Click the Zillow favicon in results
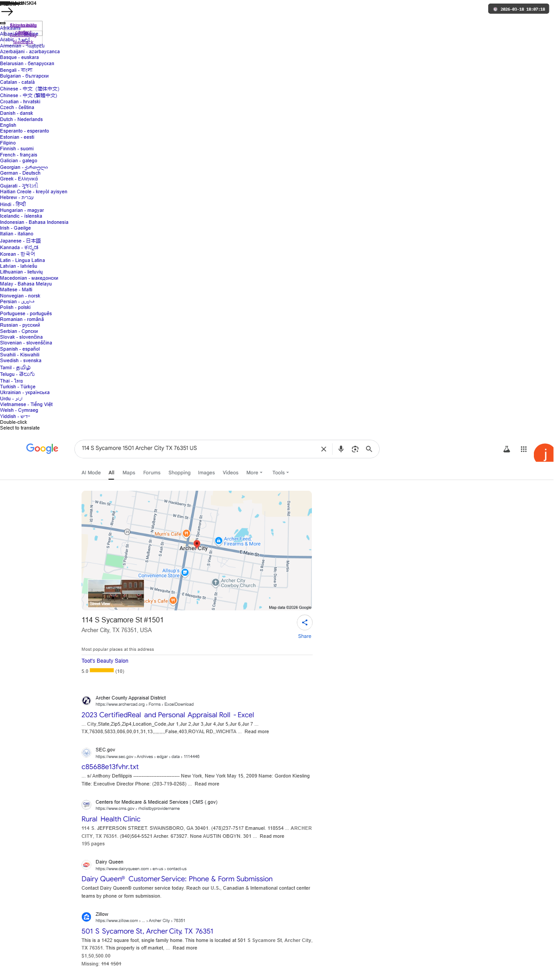This screenshot has height=973, width=560. pyautogui.click(x=86, y=917)
